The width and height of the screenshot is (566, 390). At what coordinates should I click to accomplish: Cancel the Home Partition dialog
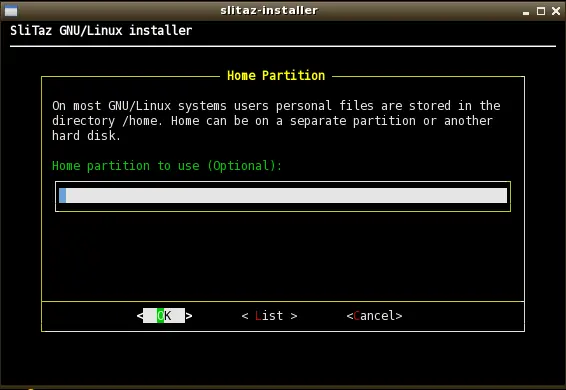pos(374,316)
